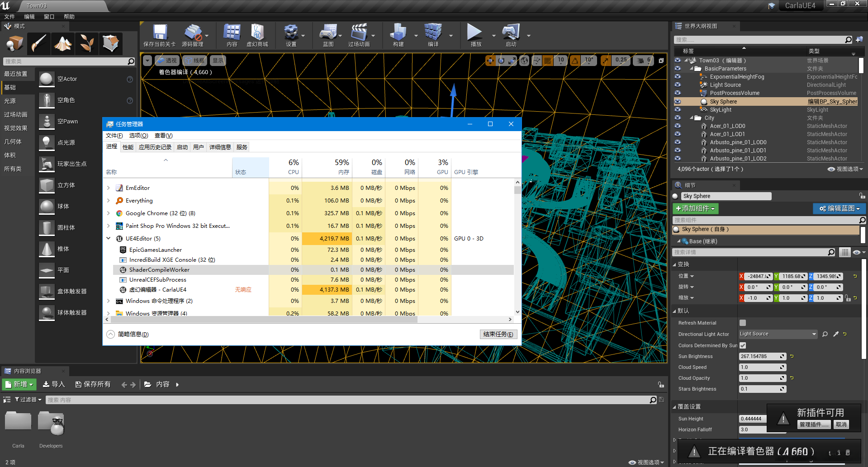Uncheck Colors Determined By Sun checkbox
This screenshot has width=868, height=467.
coord(743,345)
